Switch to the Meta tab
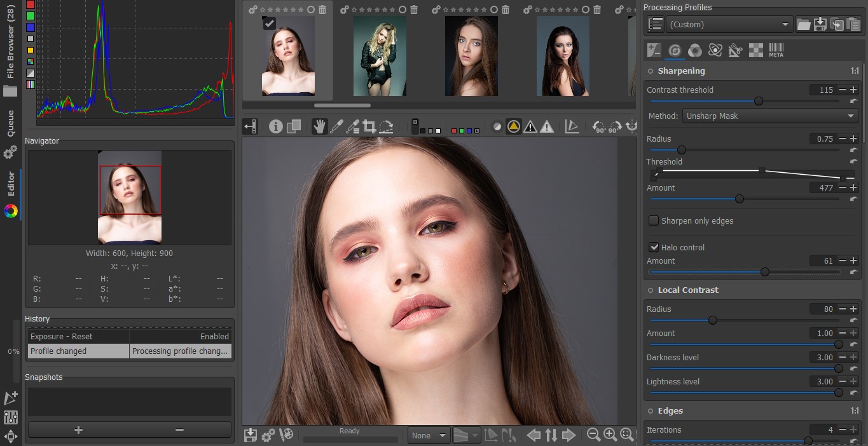The height and width of the screenshot is (446, 868). (x=776, y=50)
